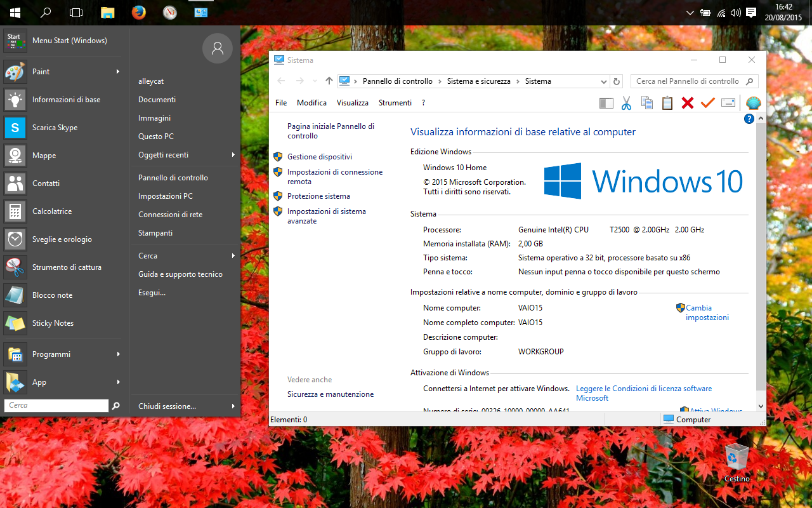Viewport: 812px width, 508px height.
Task: Open the Cestino recycle bin on desktop
Action: click(x=737, y=463)
